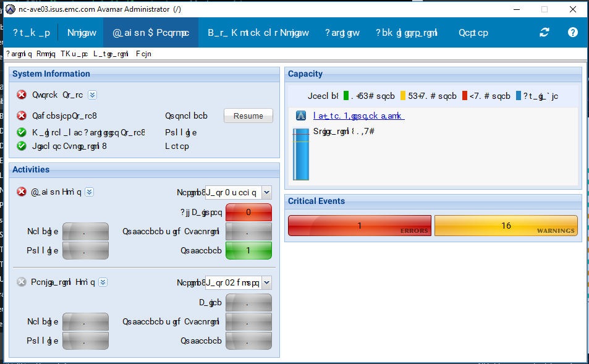Click the 'Capacity' panel header
589x364 pixels.
pos(433,74)
